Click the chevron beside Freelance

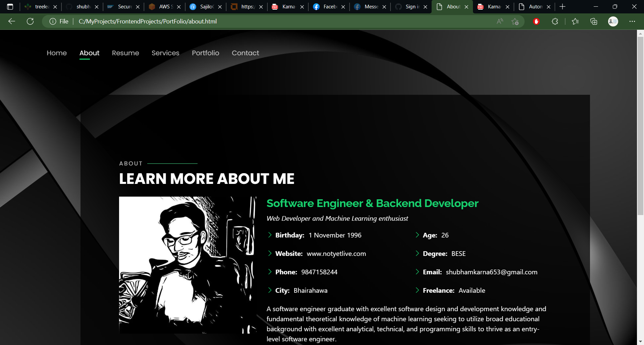point(417,290)
